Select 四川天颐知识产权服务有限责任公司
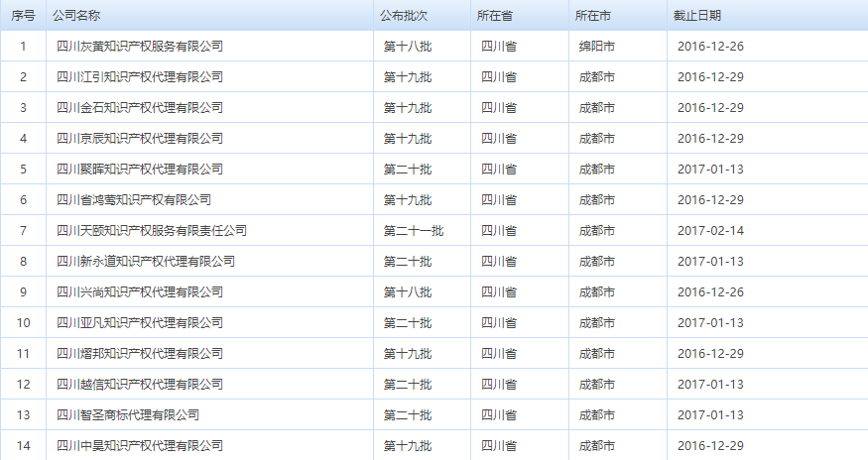The height and width of the screenshot is (460, 868). click(x=152, y=230)
